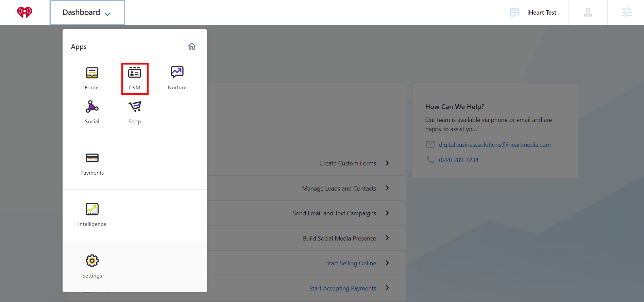The width and height of the screenshot is (644, 302).
Task: Open the Payments app
Action: pyautogui.click(x=92, y=164)
